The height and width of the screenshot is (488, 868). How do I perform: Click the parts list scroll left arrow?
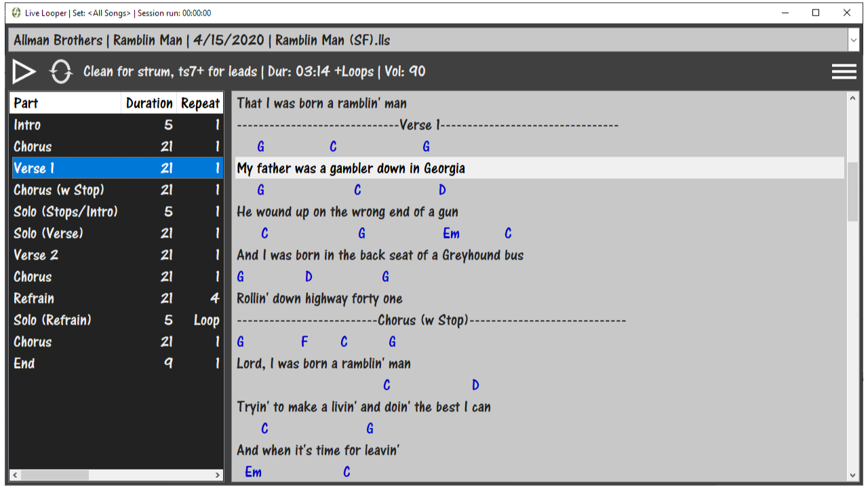point(16,475)
